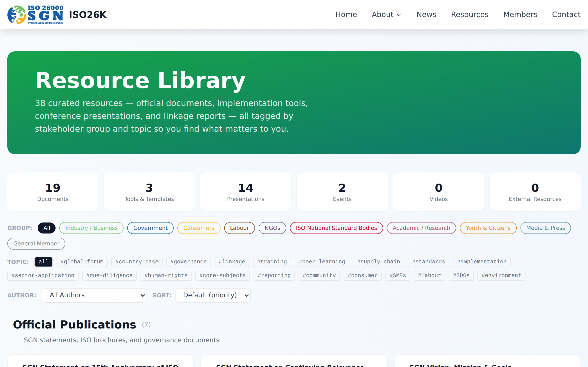The height and width of the screenshot is (367, 588).
Task: Select the Media & Press group filter
Action: pos(546,228)
